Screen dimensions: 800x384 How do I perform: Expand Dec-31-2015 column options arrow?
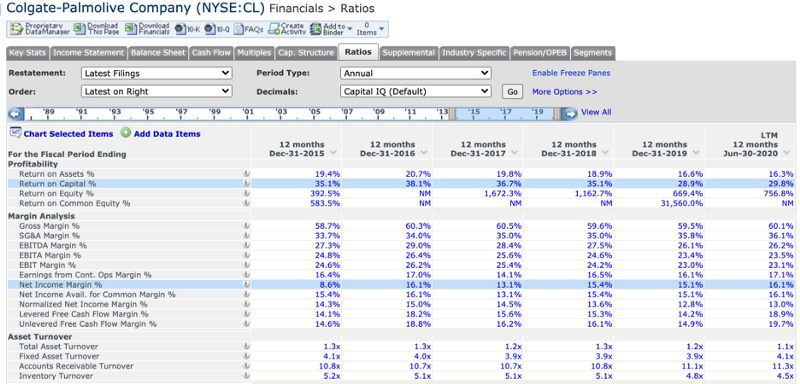[333, 153]
